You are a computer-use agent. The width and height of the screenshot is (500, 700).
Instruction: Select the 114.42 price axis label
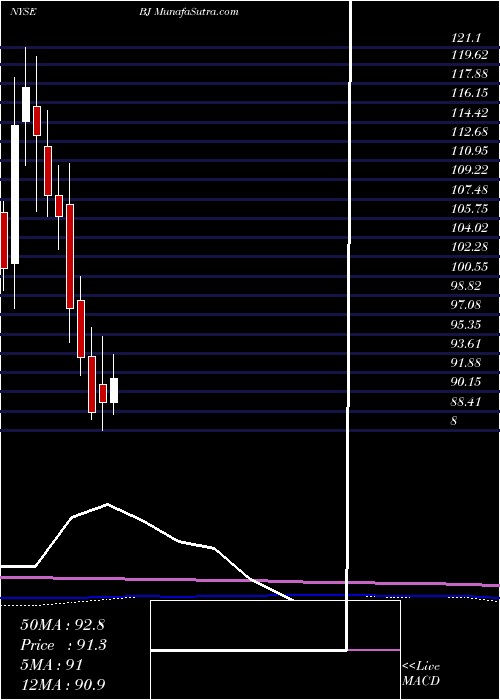tap(469, 112)
